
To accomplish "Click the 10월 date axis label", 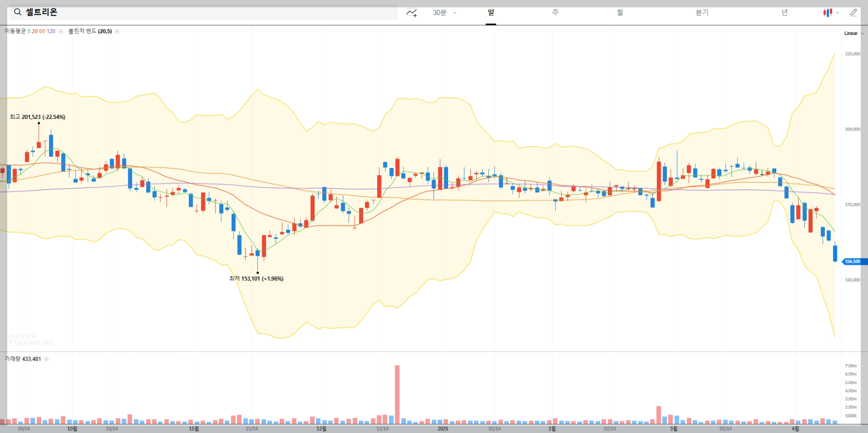I will coord(72,429).
